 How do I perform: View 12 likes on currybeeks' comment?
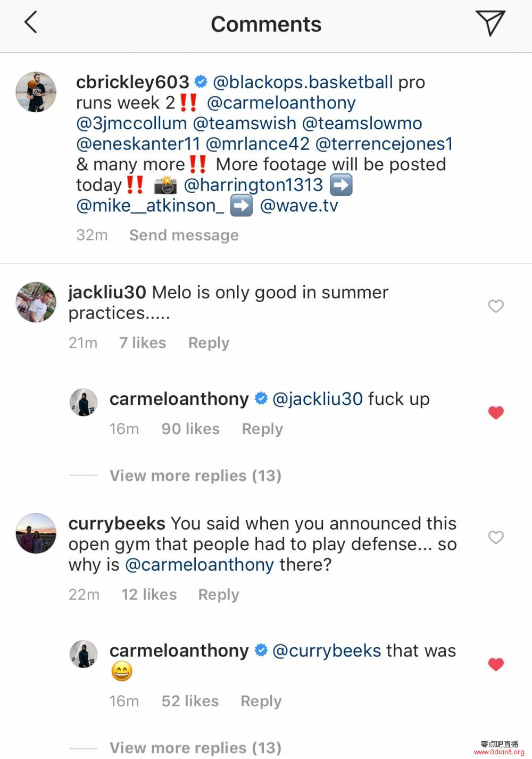pyautogui.click(x=149, y=595)
